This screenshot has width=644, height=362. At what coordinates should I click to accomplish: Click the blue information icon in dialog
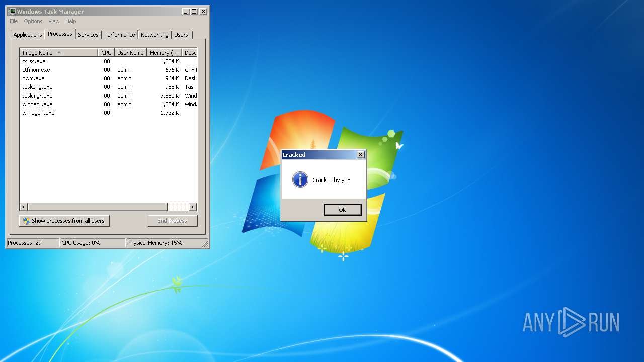click(x=300, y=179)
